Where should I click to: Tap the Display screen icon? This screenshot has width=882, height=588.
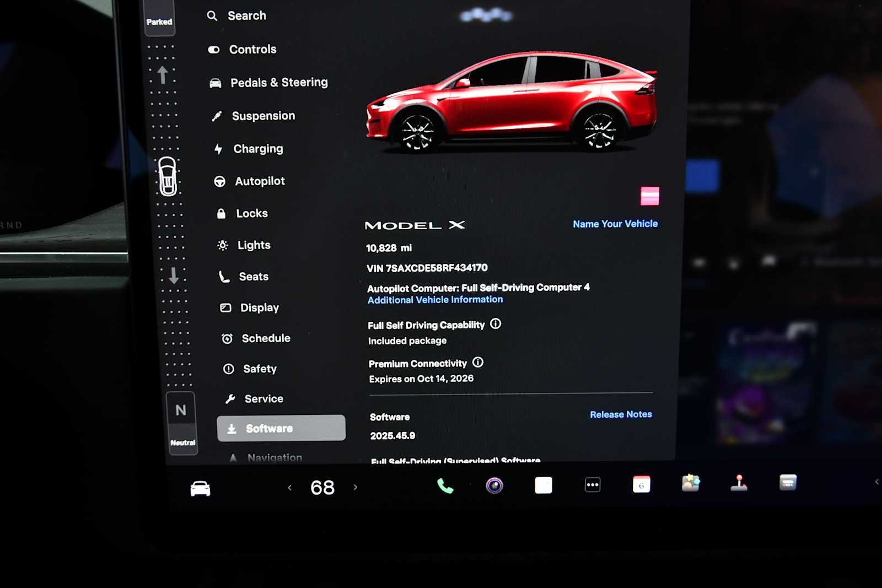pyautogui.click(x=225, y=308)
